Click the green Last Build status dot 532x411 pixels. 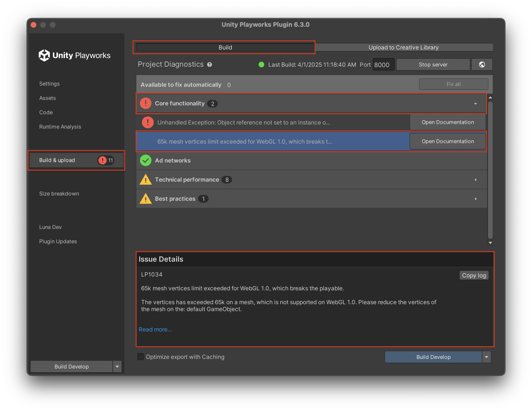pos(261,65)
